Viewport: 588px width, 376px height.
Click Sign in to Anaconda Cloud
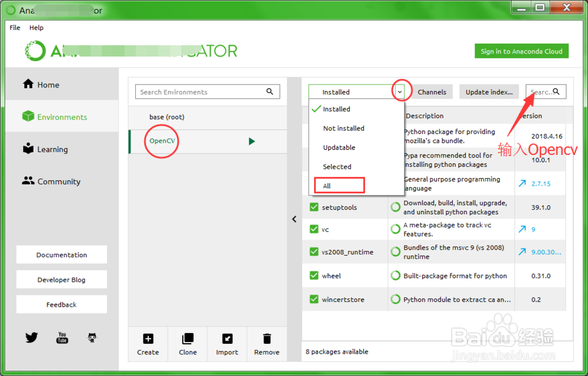[x=522, y=51]
